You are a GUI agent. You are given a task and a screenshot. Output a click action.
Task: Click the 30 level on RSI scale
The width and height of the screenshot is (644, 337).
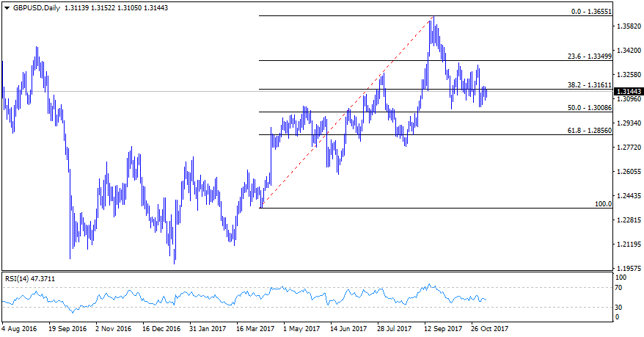(620, 306)
